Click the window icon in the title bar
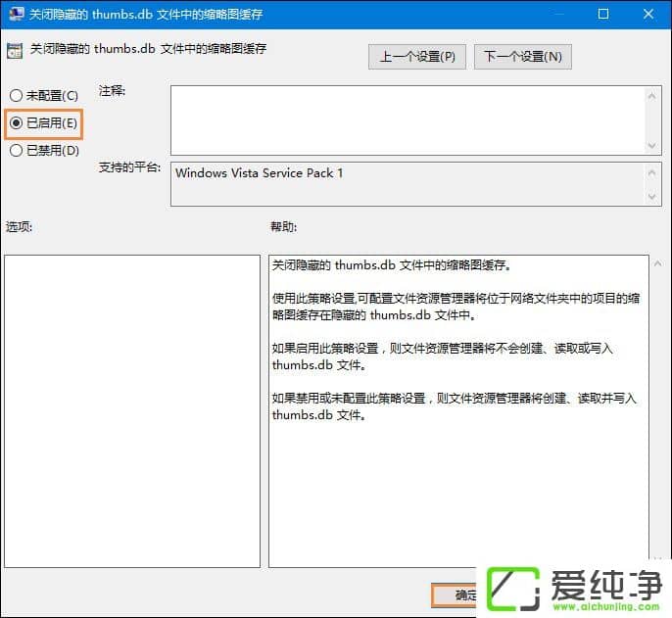 (x=17, y=14)
